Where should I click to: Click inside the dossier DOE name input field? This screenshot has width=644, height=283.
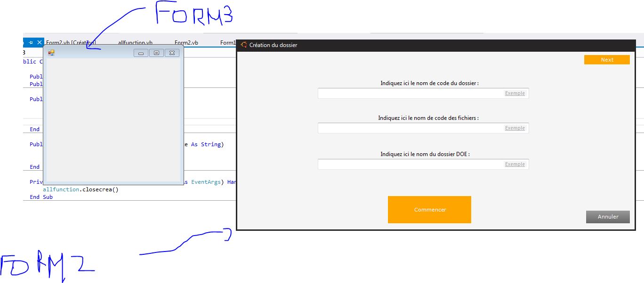pyautogui.click(x=410, y=164)
